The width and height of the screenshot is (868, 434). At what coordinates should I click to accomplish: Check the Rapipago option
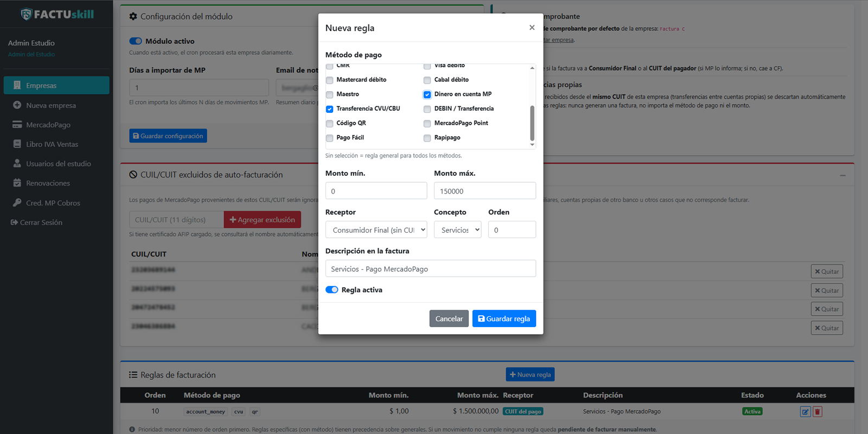click(x=427, y=138)
